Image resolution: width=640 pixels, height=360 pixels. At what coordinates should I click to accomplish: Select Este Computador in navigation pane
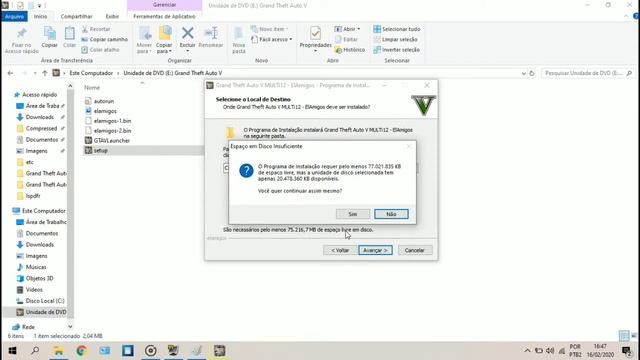coord(43,211)
